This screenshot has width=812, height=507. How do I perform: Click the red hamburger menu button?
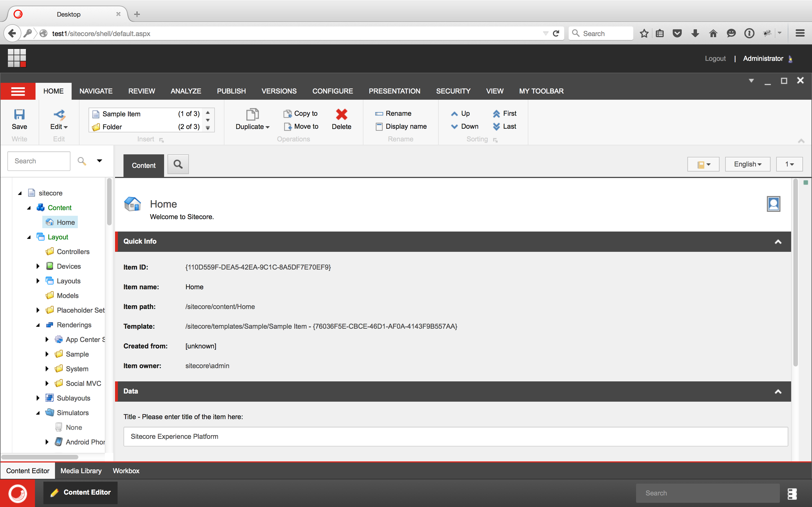tap(18, 91)
